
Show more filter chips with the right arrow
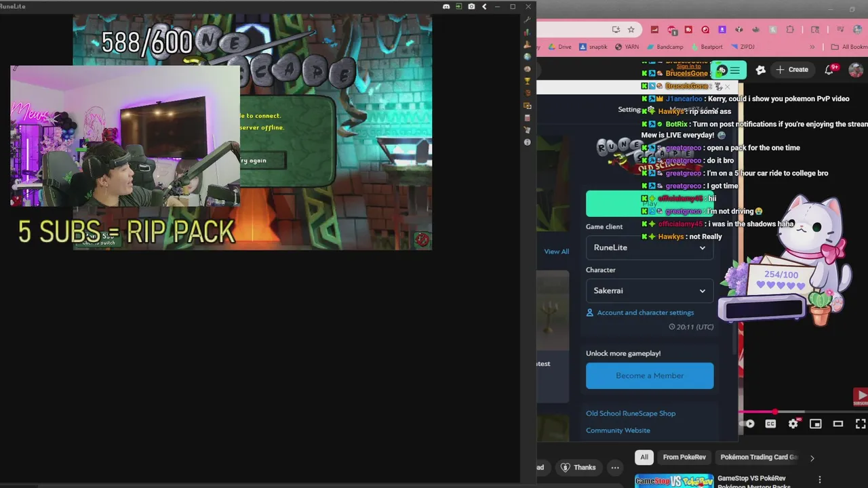[812, 457]
